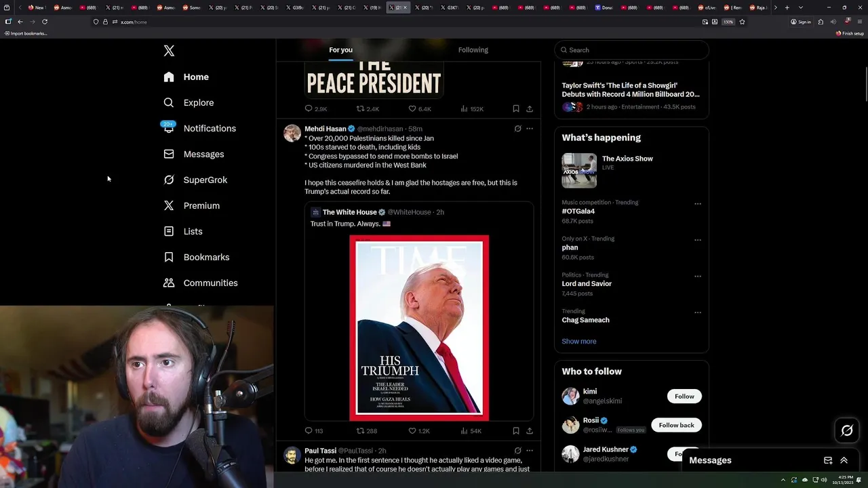Open Messages from the left sidebar
The image size is (868, 488).
193,155
